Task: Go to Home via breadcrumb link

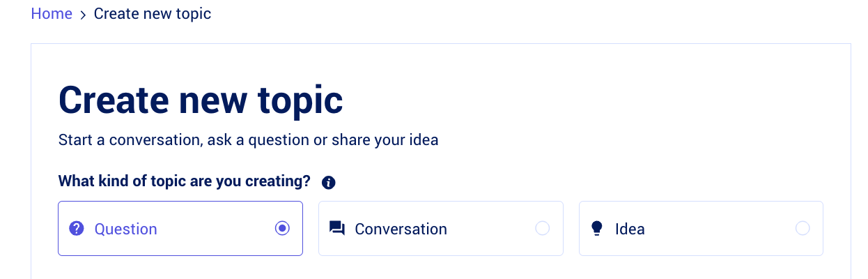Action: 52,14
